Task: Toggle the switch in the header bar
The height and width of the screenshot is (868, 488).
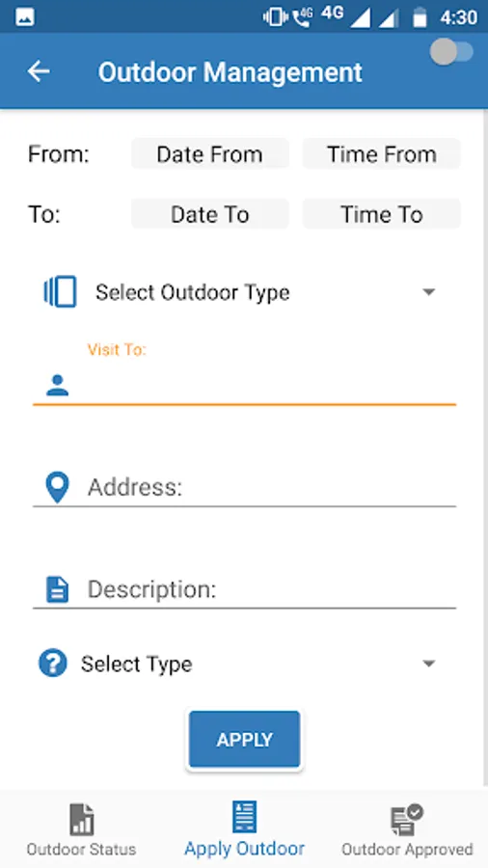Action: click(x=451, y=53)
